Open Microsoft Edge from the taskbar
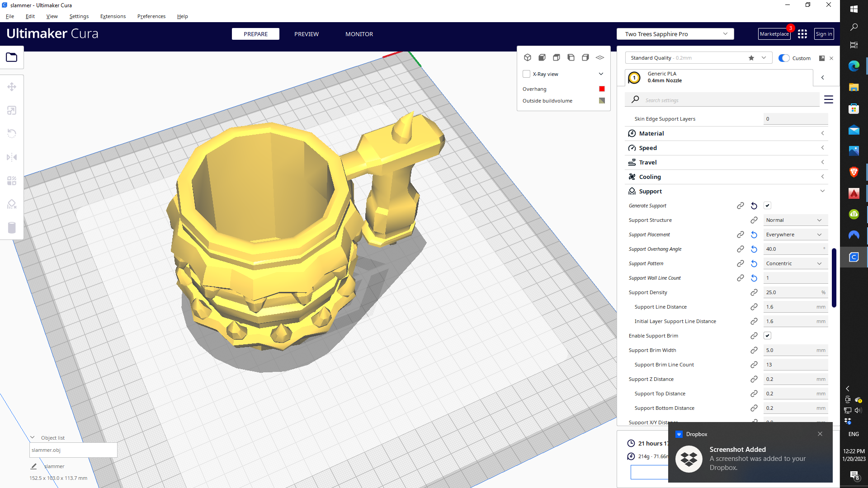Screen dimensions: 868x488 [x=854, y=66]
